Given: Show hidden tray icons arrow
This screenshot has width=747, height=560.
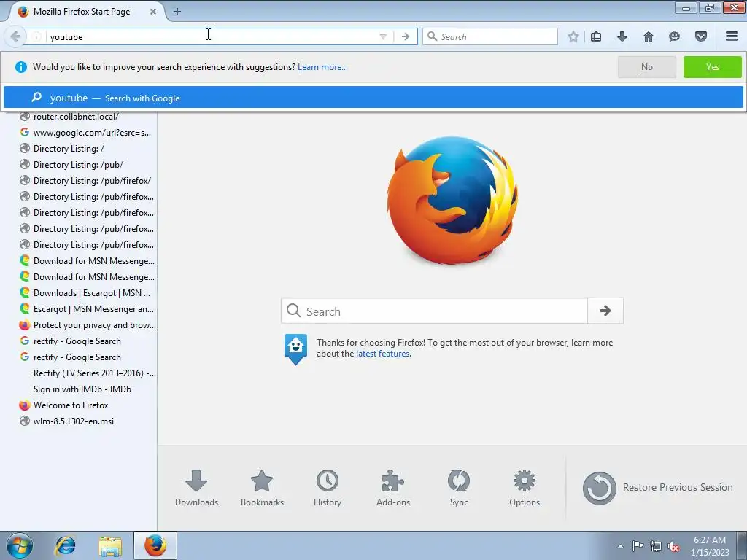Looking at the screenshot, I should pyautogui.click(x=620, y=546).
